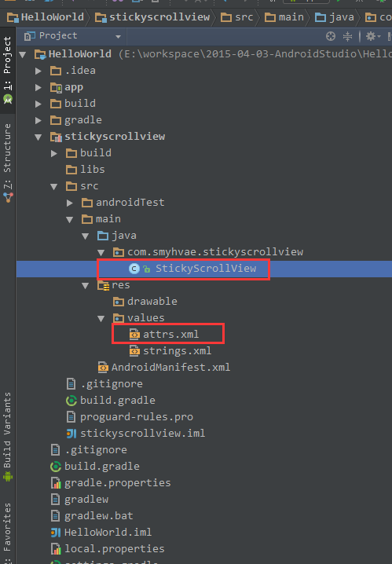Collapse the values folder
The height and width of the screenshot is (564, 392).
pos(101,318)
